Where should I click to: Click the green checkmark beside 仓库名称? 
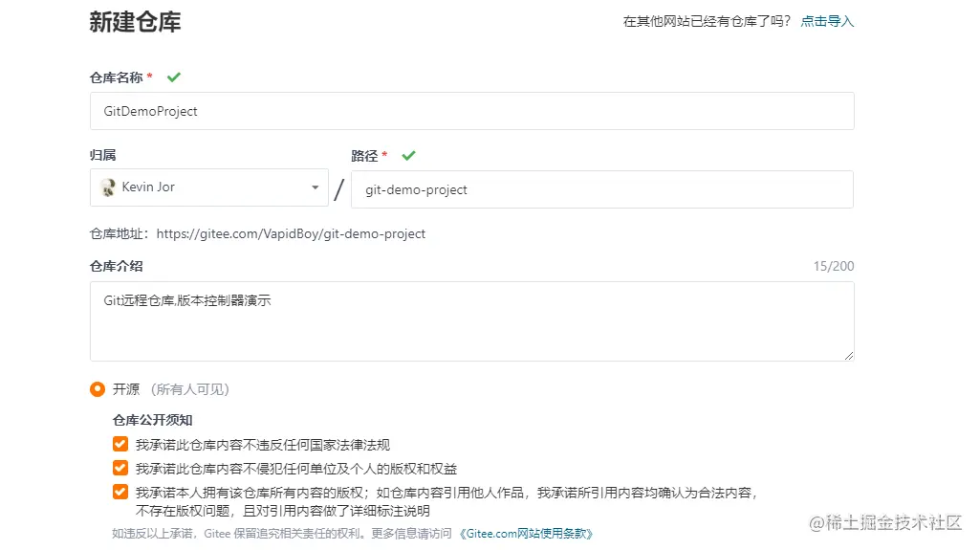174,77
